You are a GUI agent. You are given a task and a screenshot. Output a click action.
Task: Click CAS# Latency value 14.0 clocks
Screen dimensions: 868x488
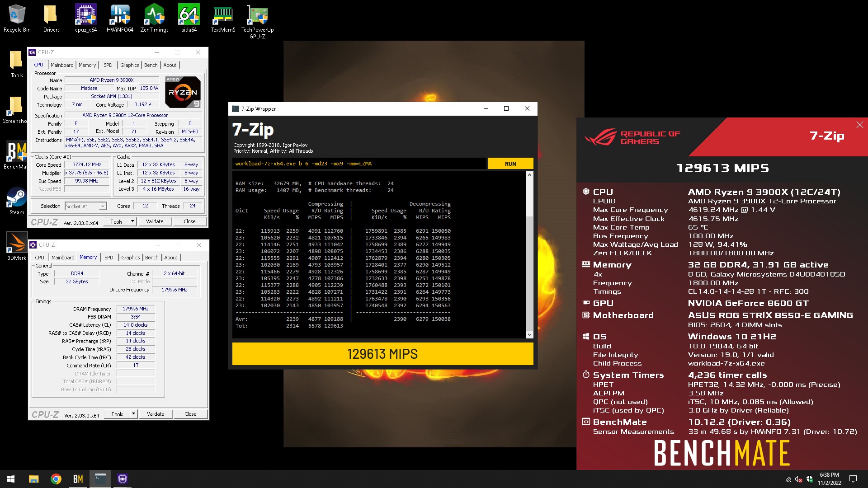click(136, 325)
